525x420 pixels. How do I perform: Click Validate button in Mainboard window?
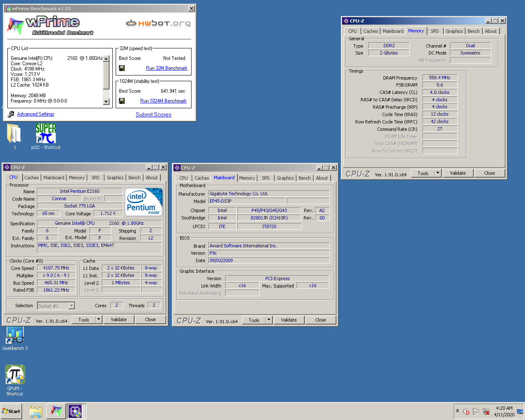[x=289, y=320]
